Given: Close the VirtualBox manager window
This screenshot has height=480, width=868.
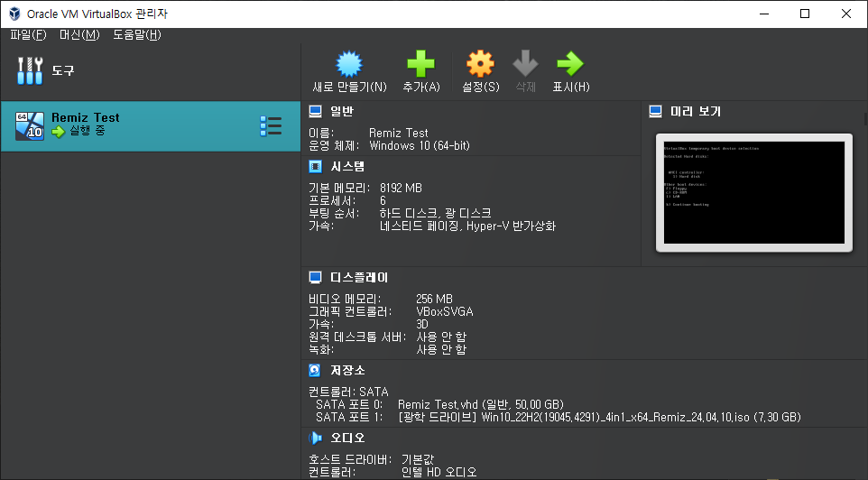Looking at the screenshot, I should coord(845,14).
